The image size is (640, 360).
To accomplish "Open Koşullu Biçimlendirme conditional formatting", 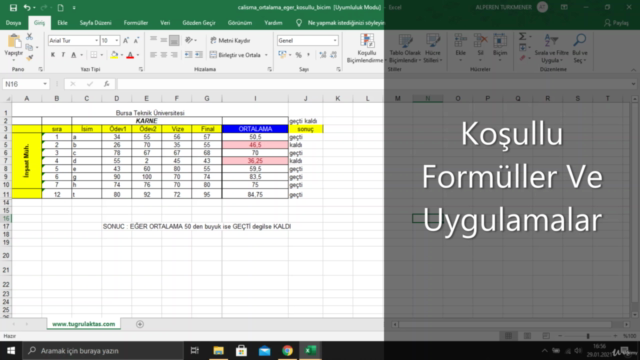I will pos(367,48).
